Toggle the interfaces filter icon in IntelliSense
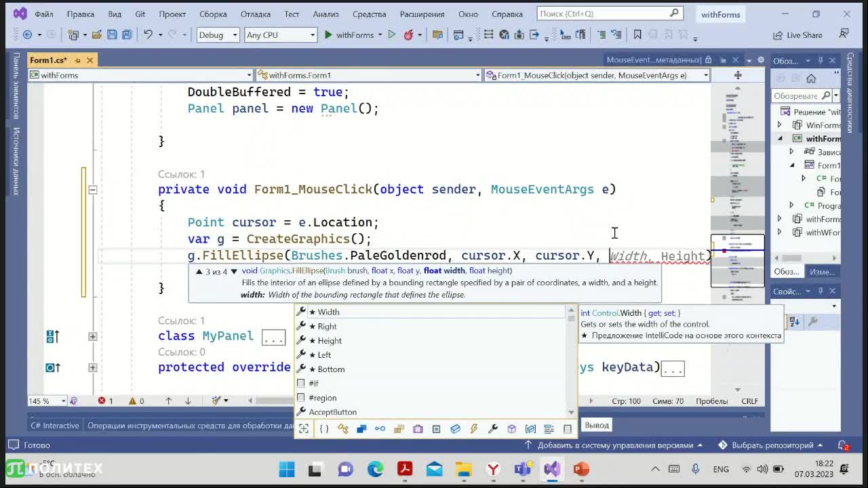This screenshot has width=868, height=488. click(380, 428)
